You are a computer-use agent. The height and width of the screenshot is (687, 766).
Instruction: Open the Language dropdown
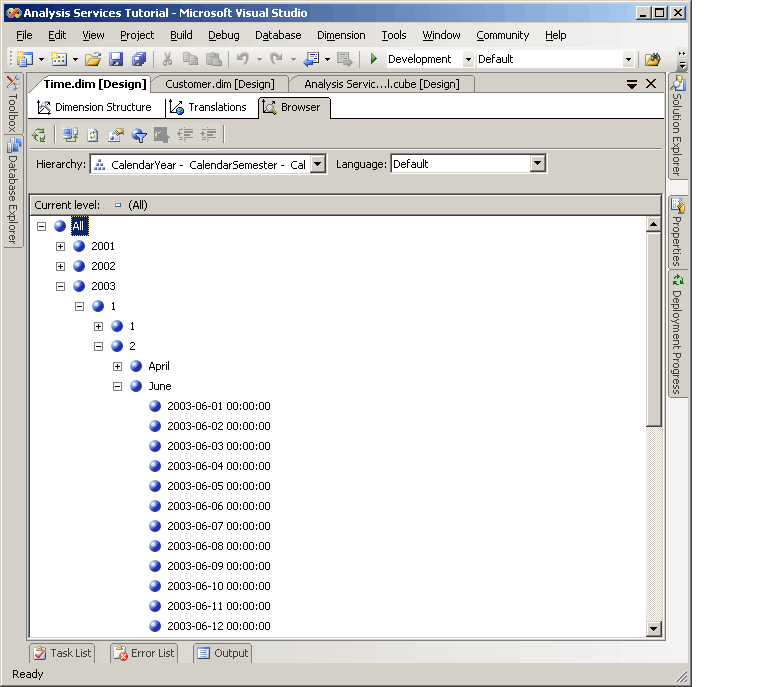coord(538,164)
